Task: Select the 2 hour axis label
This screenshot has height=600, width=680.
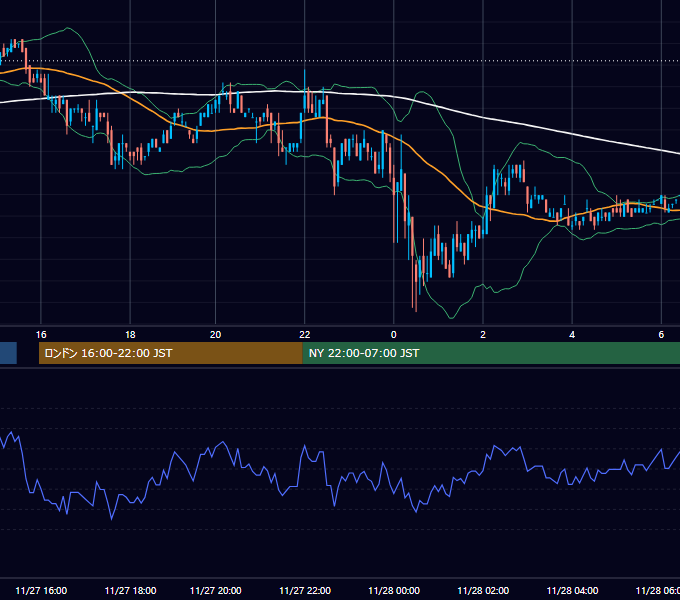Action: (483, 335)
